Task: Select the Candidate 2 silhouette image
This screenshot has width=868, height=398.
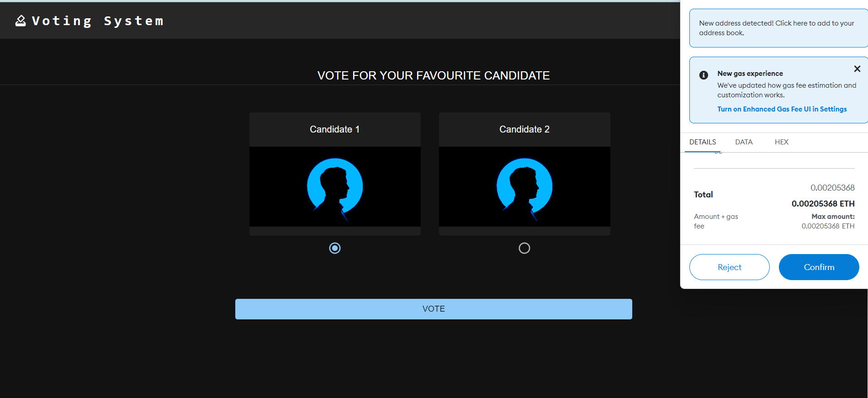Action: [x=524, y=187]
